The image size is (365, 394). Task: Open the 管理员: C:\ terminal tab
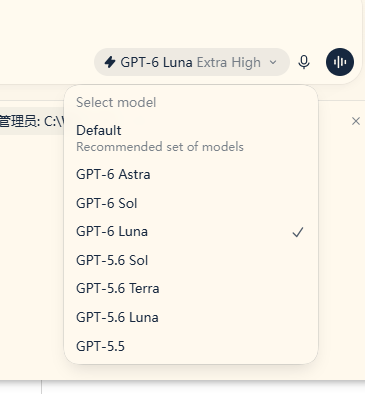point(32,121)
